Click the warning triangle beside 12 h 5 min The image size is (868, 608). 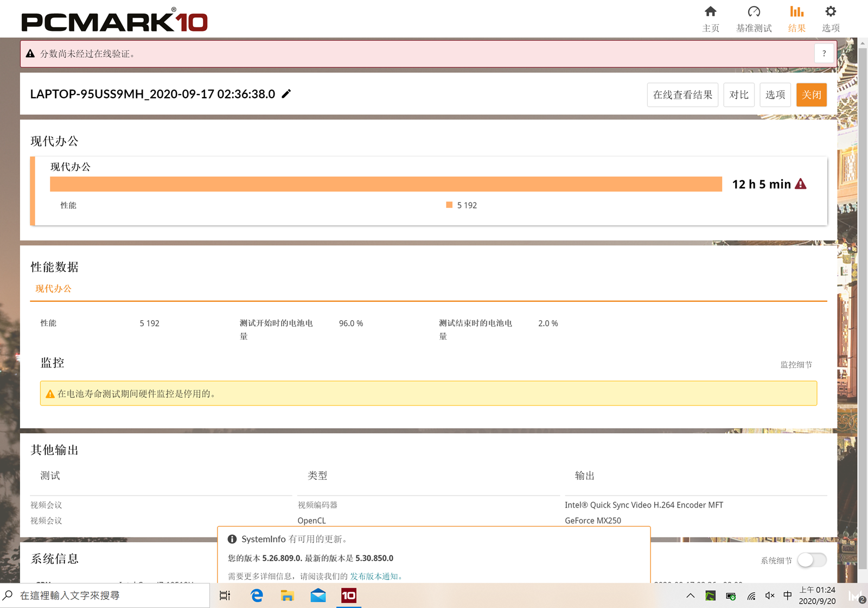pyautogui.click(x=801, y=185)
